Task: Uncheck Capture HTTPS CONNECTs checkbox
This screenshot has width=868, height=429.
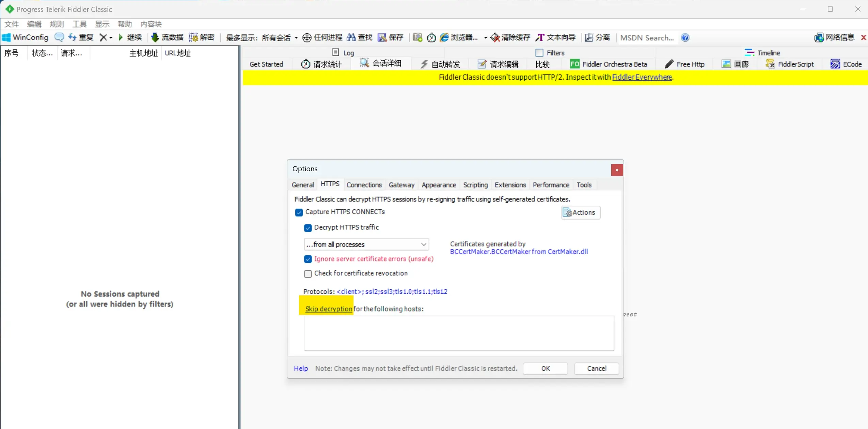Action: [299, 212]
